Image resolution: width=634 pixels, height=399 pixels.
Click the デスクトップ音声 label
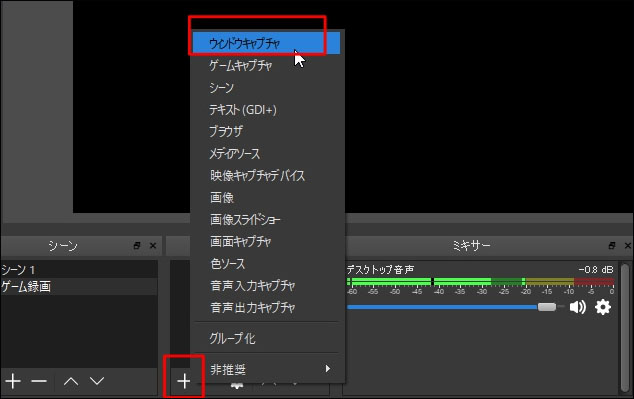pyautogui.click(x=380, y=270)
